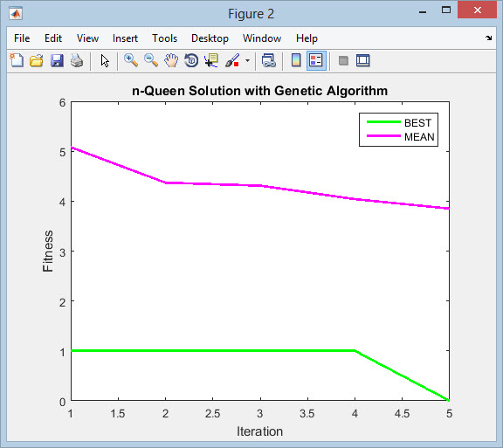Save figure with the floppy disk icon

57,60
